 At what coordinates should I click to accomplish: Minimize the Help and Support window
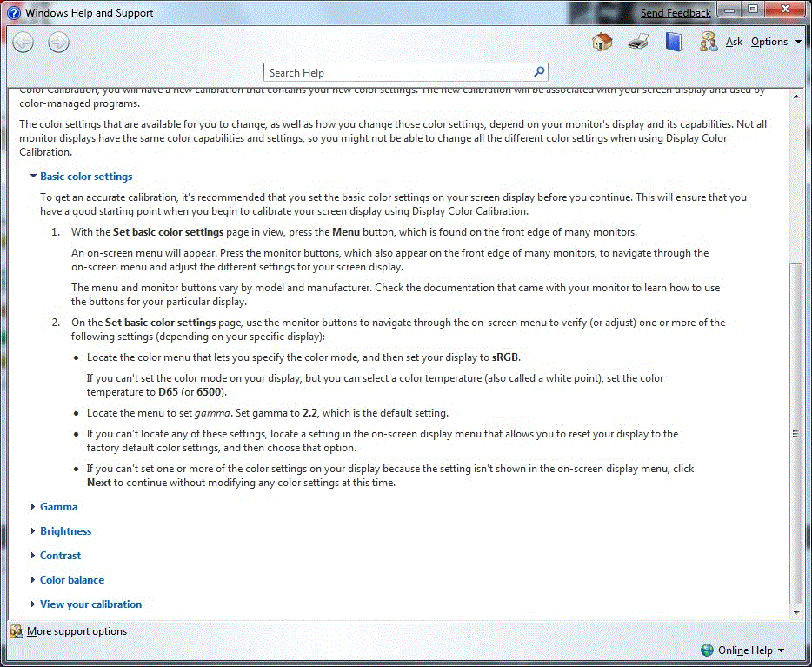(x=729, y=10)
